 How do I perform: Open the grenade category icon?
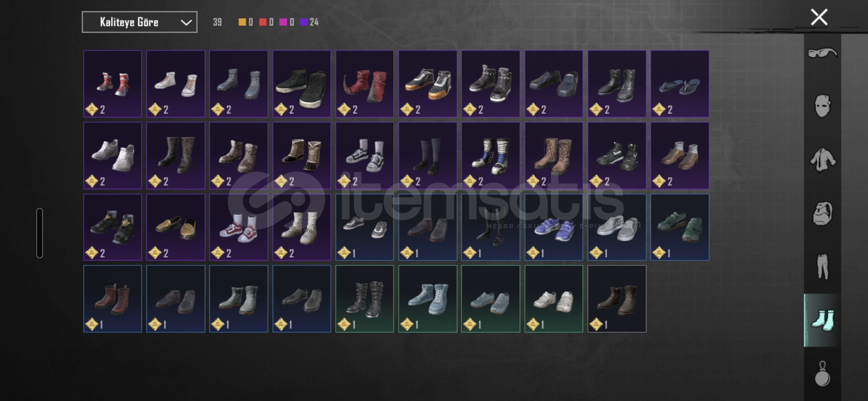[x=822, y=374]
